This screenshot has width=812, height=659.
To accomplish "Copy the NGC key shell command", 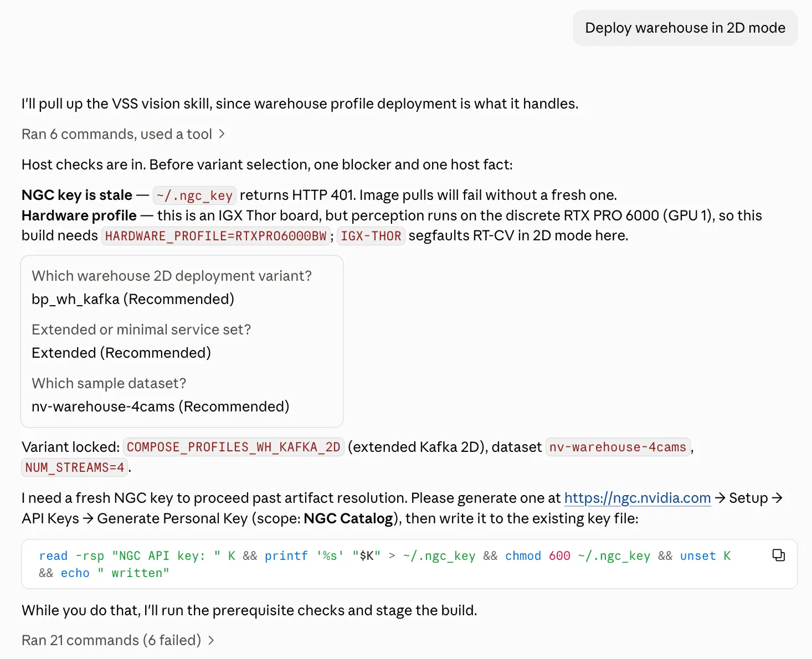I will pos(778,555).
